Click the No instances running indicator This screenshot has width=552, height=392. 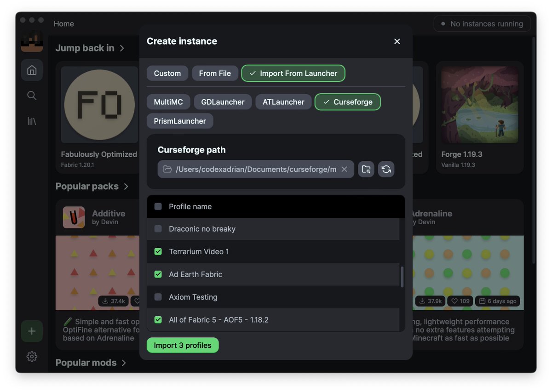482,24
